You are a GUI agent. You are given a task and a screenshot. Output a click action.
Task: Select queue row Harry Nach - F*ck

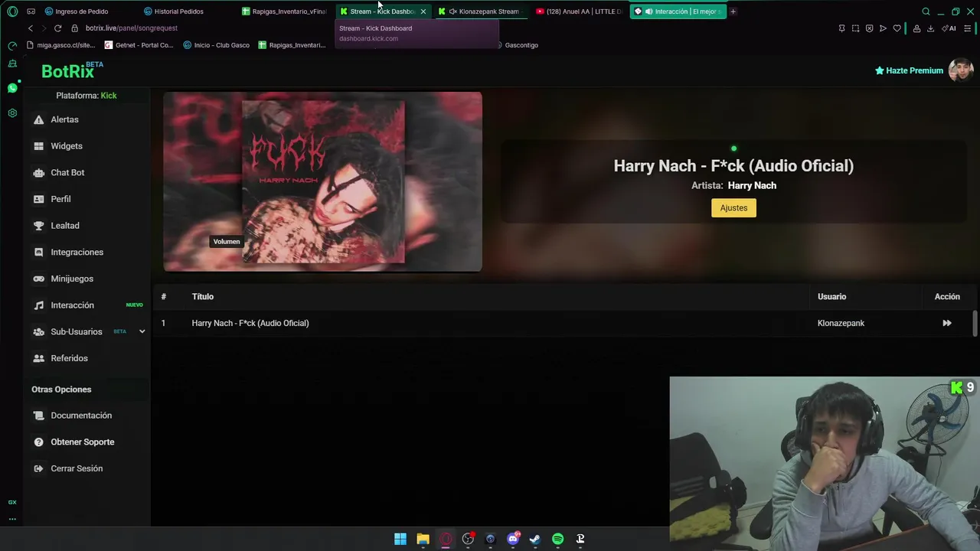point(563,323)
